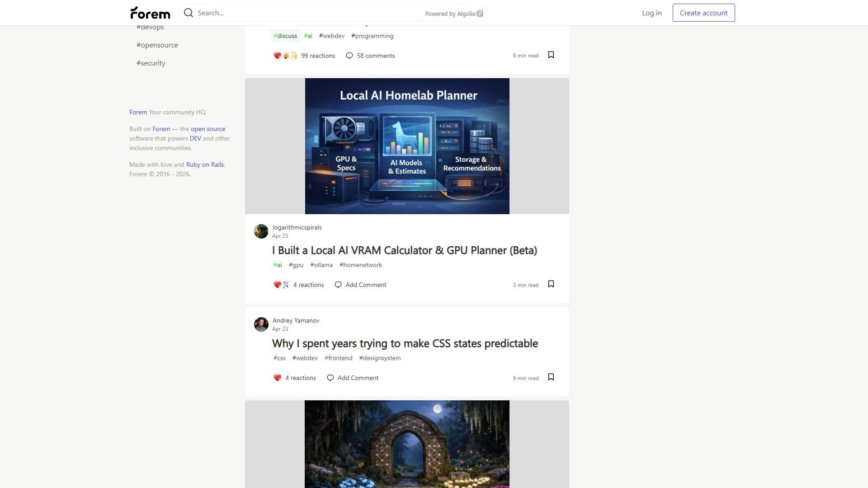Open logarithmicspirals author name

click(x=297, y=227)
